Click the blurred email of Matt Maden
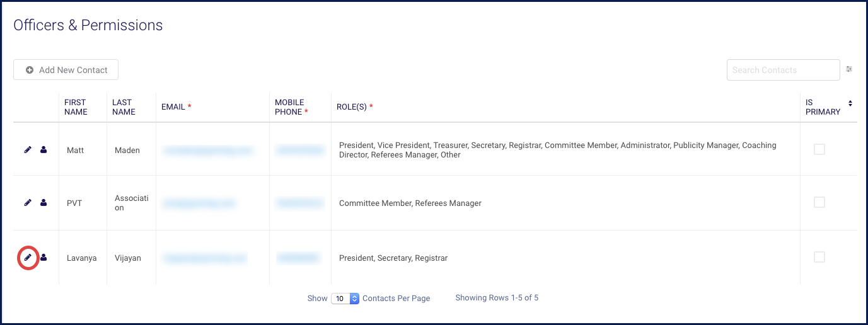868x325 pixels. [x=207, y=151]
